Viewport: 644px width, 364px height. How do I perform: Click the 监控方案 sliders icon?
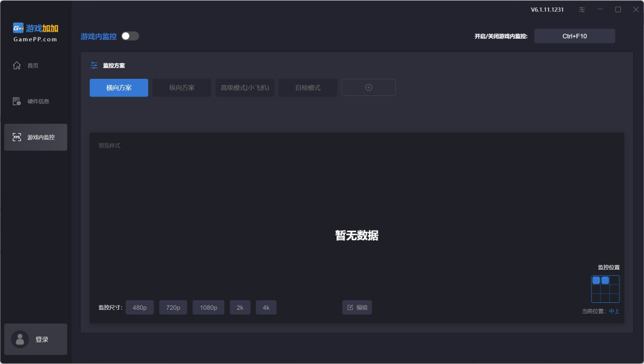click(x=94, y=65)
